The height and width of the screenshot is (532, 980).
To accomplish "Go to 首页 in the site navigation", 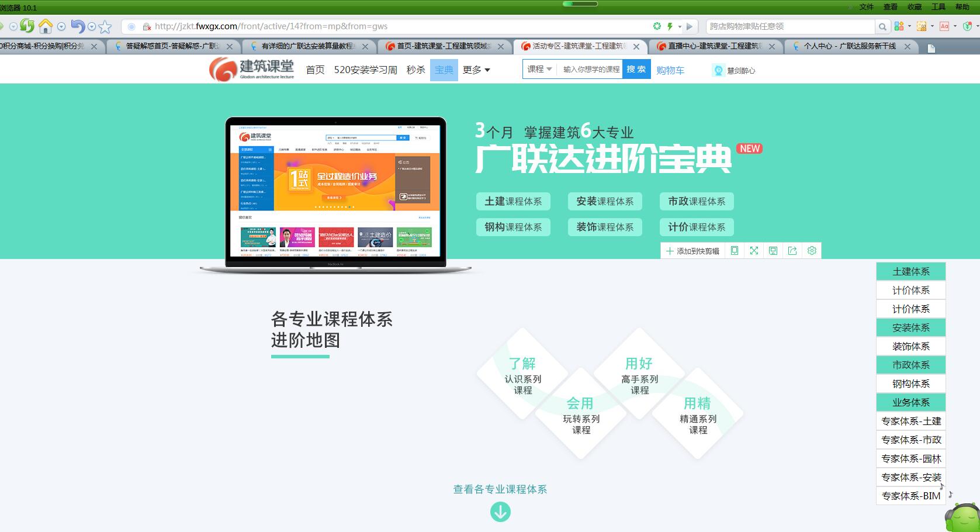I will (x=315, y=70).
